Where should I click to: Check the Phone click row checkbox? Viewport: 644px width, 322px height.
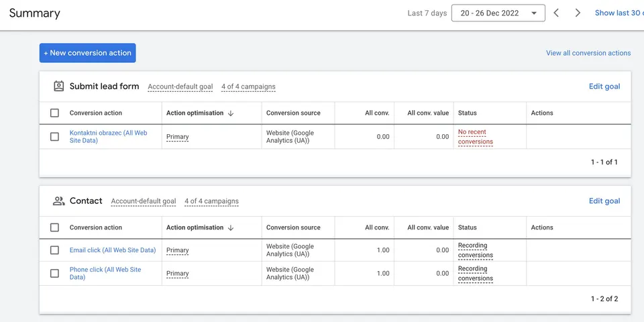54,273
